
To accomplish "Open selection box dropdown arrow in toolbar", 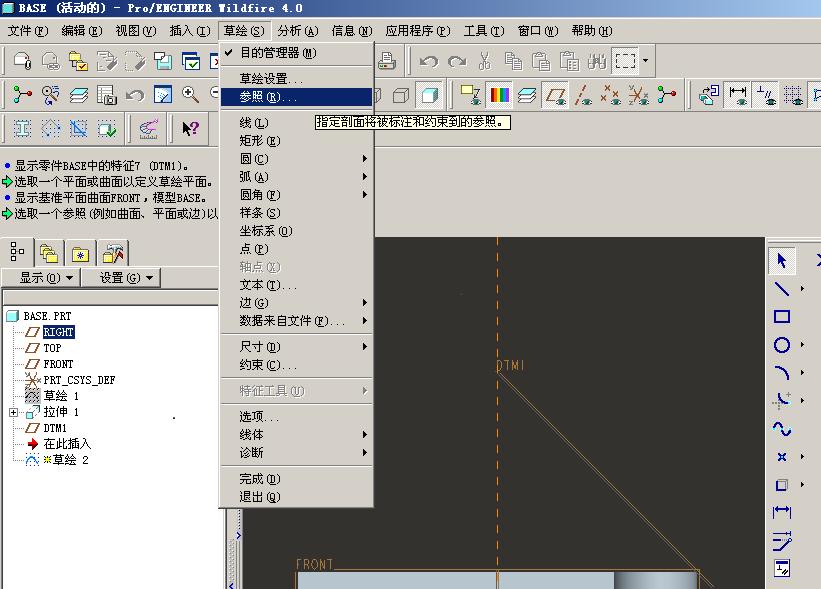I will [x=646, y=61].
